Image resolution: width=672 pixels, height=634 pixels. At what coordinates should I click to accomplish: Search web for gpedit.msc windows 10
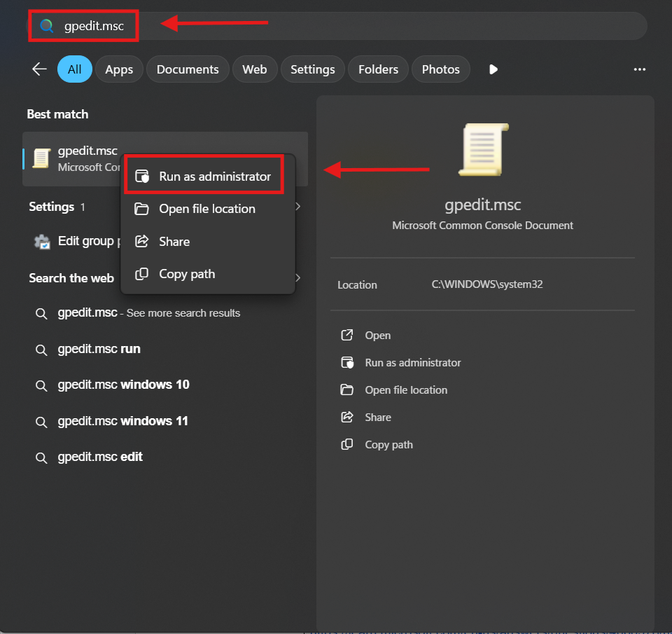point(165,385)
